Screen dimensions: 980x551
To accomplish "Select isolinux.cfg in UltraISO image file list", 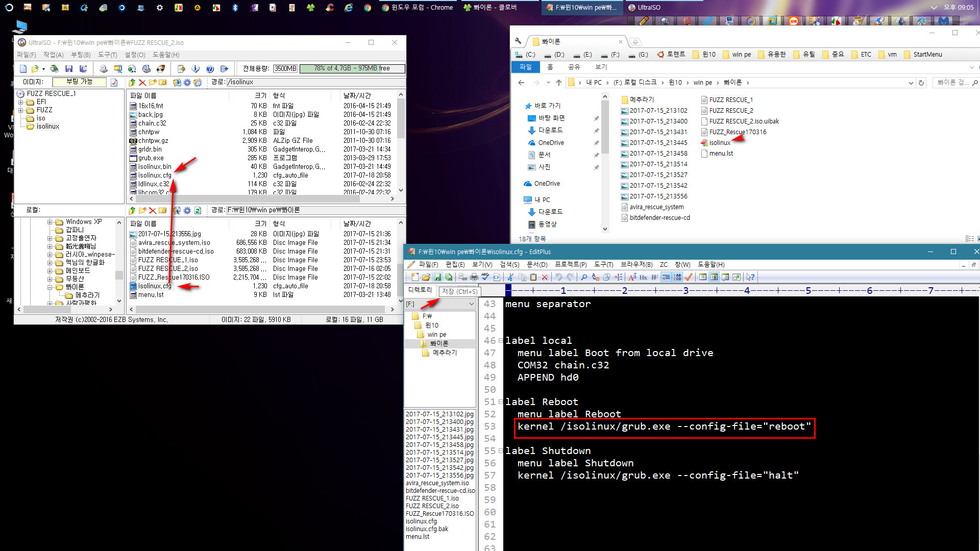I will point(155,176).
